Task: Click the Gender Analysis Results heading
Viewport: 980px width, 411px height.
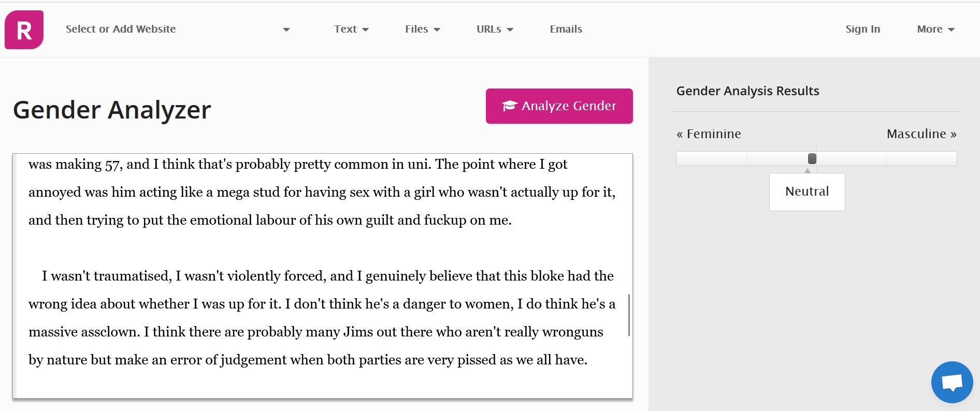Action: point(747,91)
